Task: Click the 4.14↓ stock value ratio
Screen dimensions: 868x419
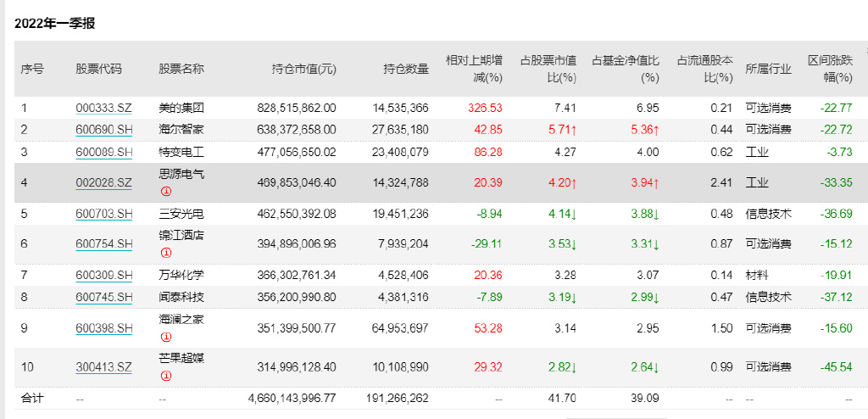Action: tap(562, 214)
